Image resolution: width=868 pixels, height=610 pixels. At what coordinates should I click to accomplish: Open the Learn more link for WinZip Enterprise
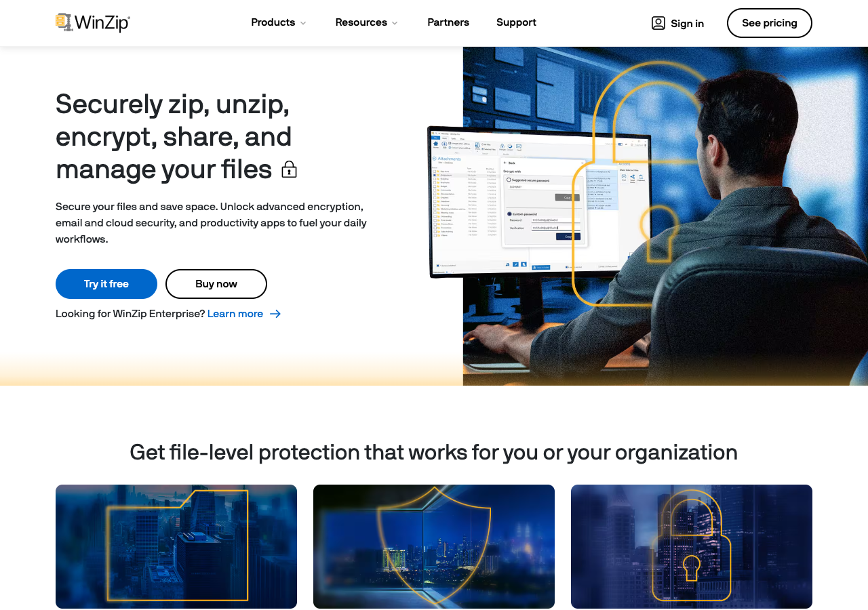click(x=235, y=314)
